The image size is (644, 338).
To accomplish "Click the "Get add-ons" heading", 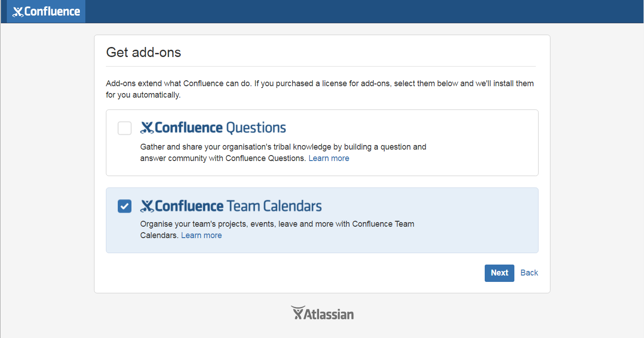I will 143,52.
